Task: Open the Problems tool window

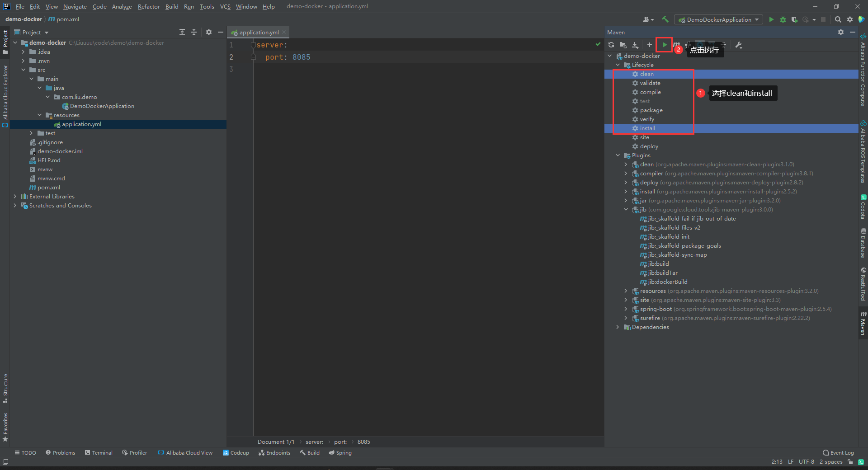Action: [x=61, y=452]
